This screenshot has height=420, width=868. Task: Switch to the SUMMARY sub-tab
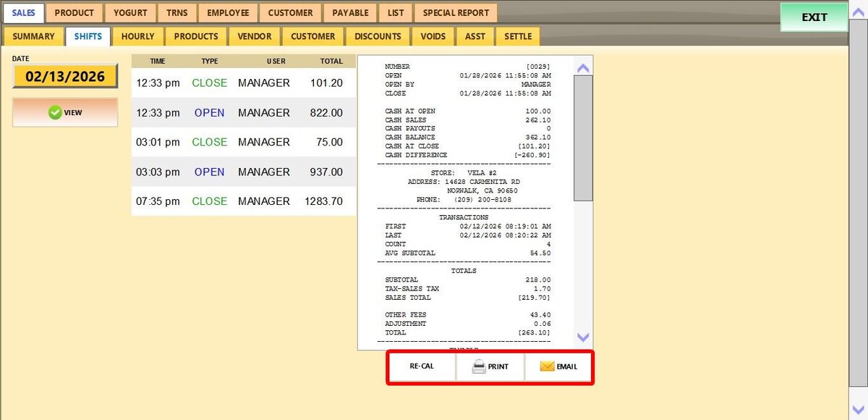click(33, 36)
